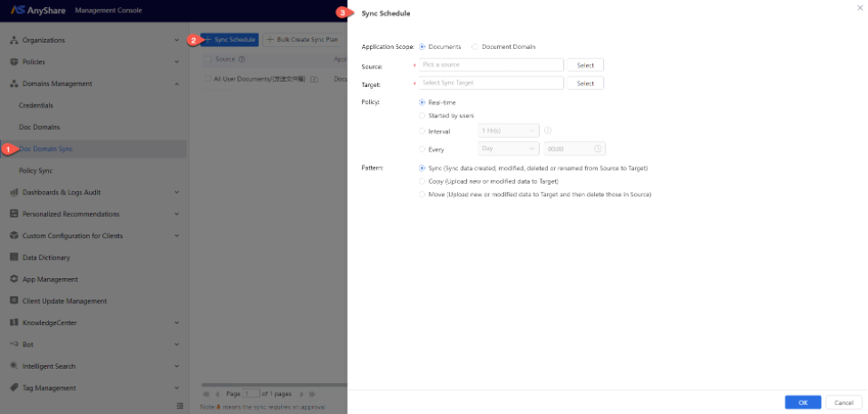This screenshot has width=868, height=414.
Task: Collapse the Domains Management chevron
Action: click(x=177, y=84)
